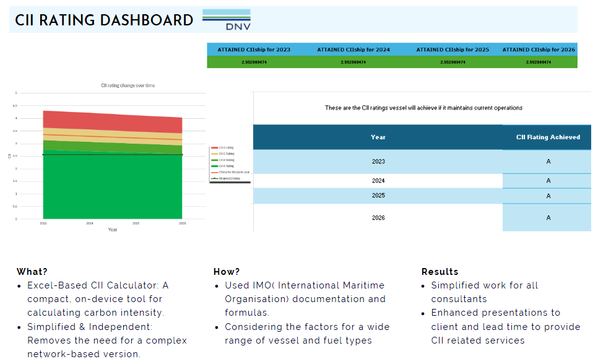The height and width of the screenshot is (364, 593).
Task: Click the CII A Rating legend entry
Action: (223, 166)
